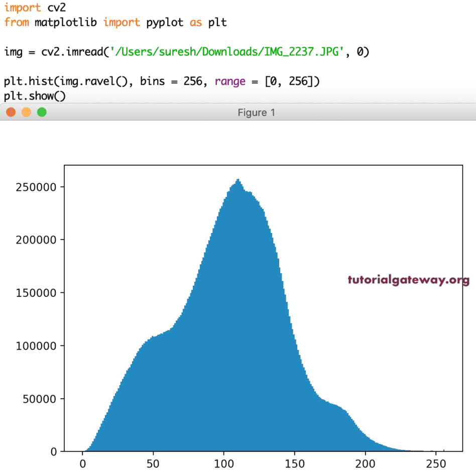Click the 200000 y-axis tick label

point(36,240)
